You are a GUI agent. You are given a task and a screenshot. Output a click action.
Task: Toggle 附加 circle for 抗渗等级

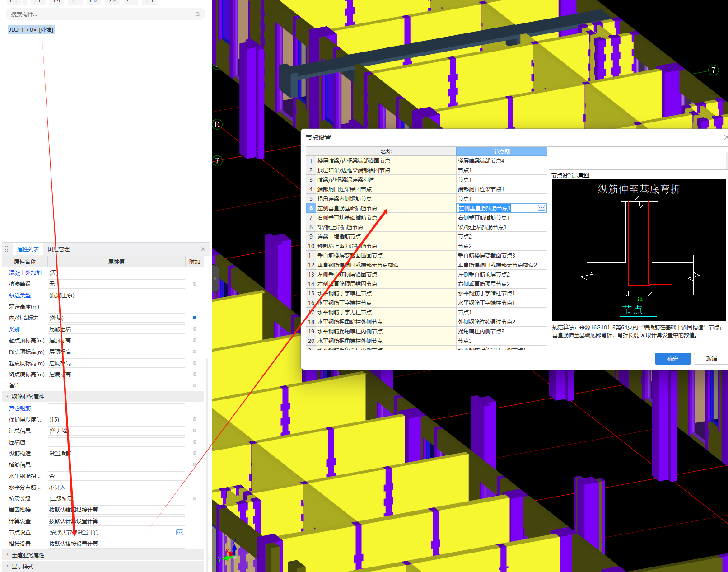[195, 284]
